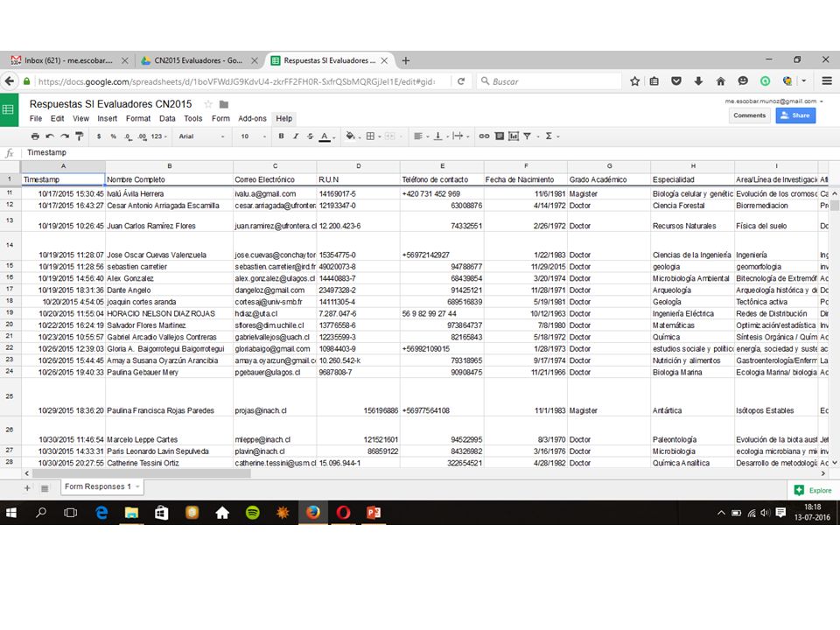The height and width of the screenshot is (630, 840).
Task: Format cell as percent
Action: point(113,136)
